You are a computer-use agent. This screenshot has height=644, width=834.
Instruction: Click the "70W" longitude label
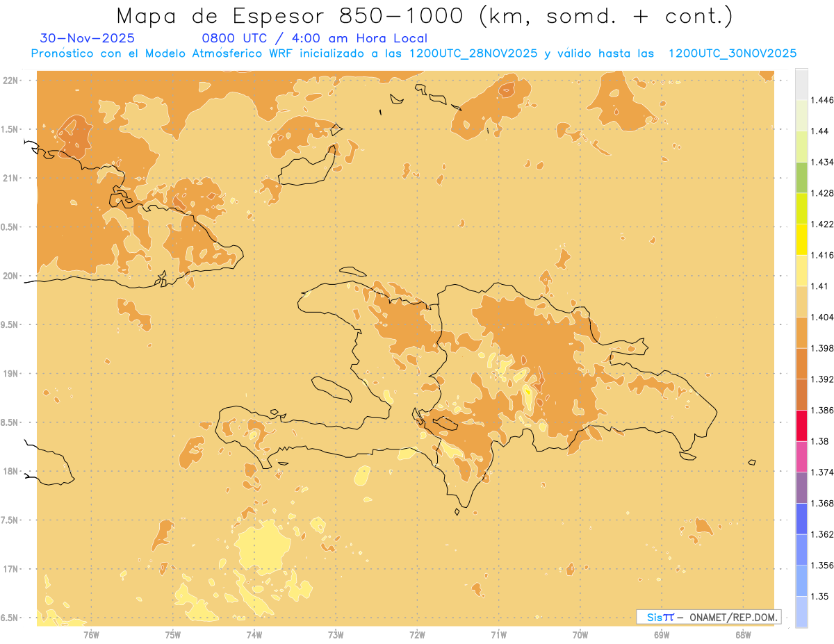pyautogui.click(x=580, y=635)
